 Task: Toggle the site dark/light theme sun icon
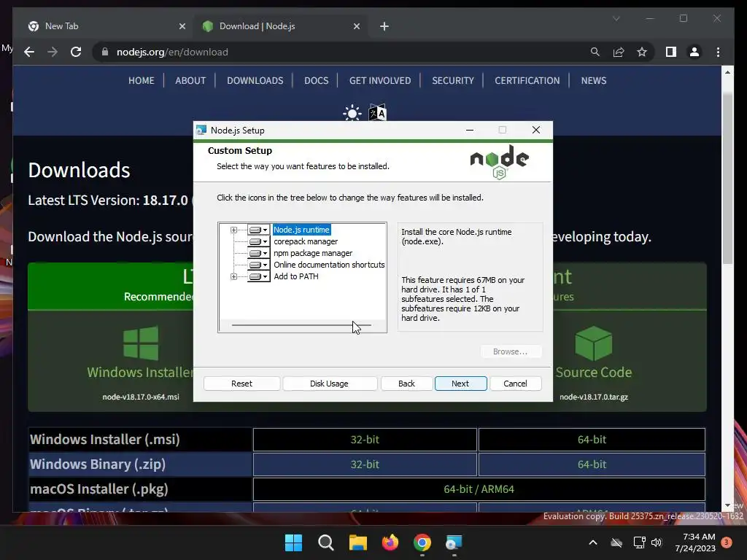point(352,113)
